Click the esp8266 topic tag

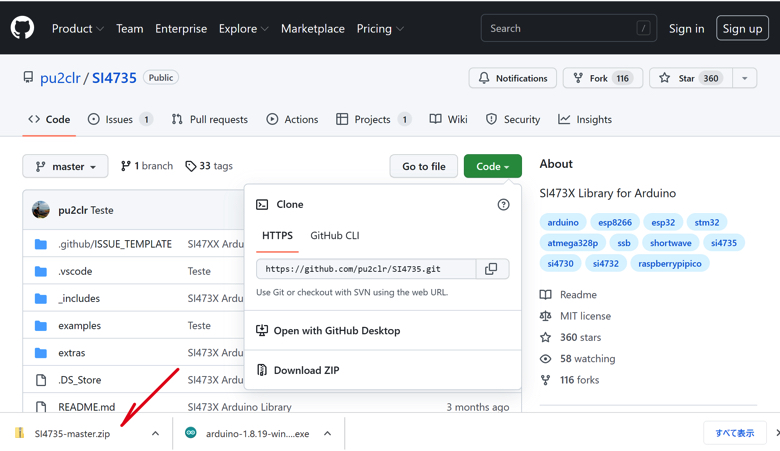coord(615,222)
